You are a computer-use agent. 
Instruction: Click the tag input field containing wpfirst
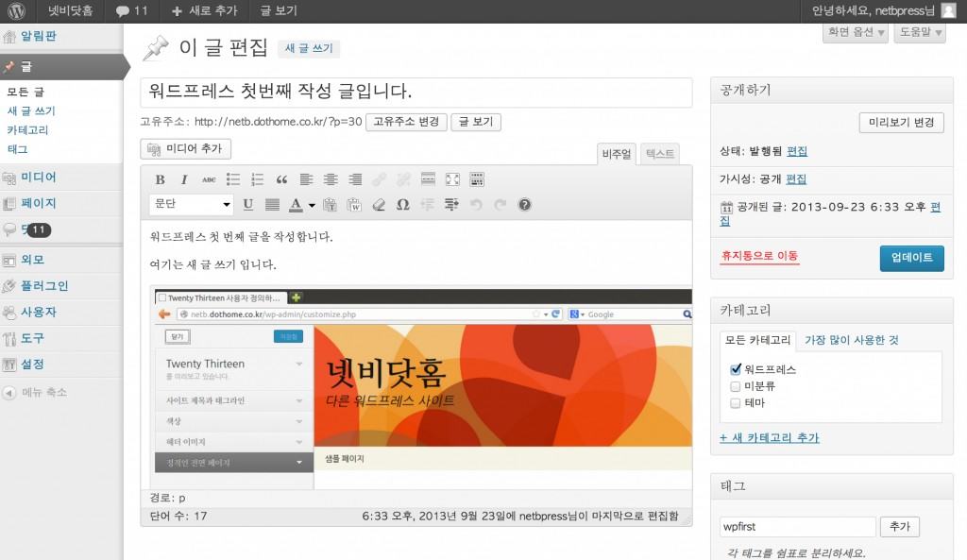[x=796, y=527]
